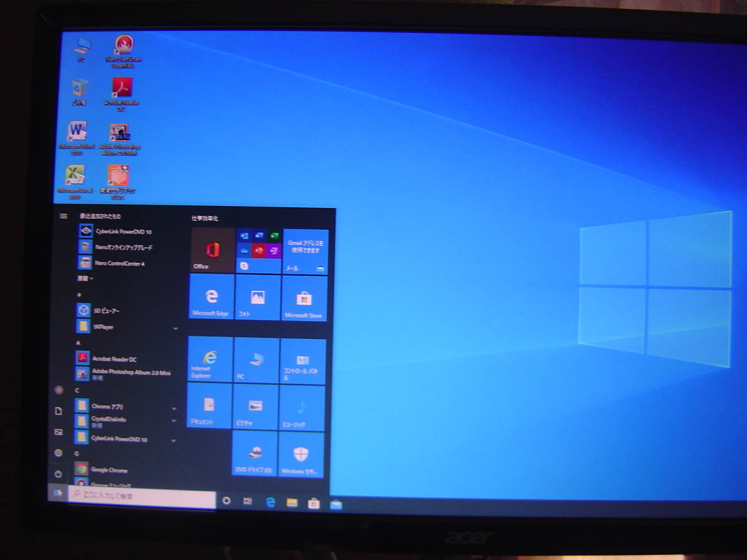Open Microsoft Edge tile
Image resolution: width=747 pixels, height=560 pixels.
[x=211, y=297]
